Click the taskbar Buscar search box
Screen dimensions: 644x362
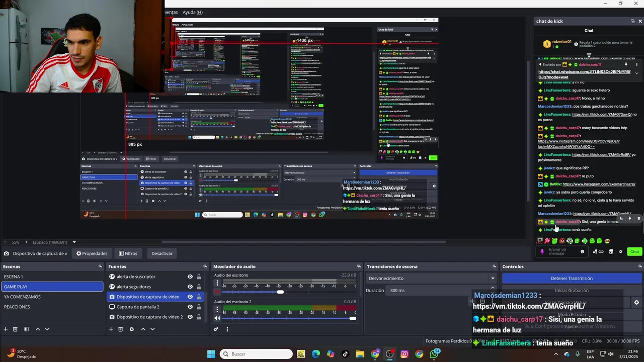pyautogui.click(x=256, y=354)
